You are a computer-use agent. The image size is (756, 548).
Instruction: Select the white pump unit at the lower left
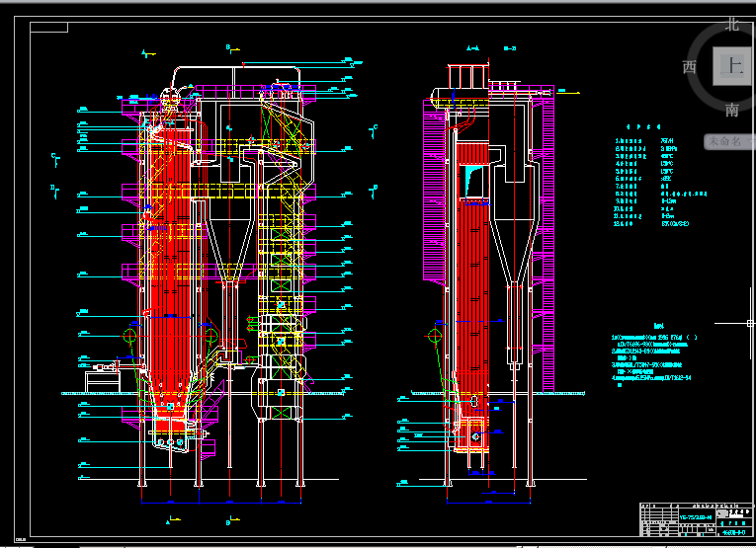(x=101, y=376)
